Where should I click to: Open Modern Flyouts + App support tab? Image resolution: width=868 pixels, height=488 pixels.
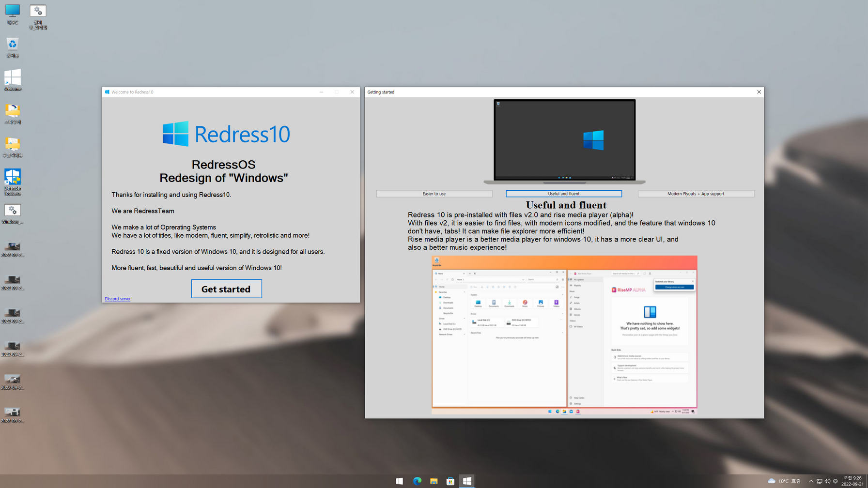tap(696, 194)
